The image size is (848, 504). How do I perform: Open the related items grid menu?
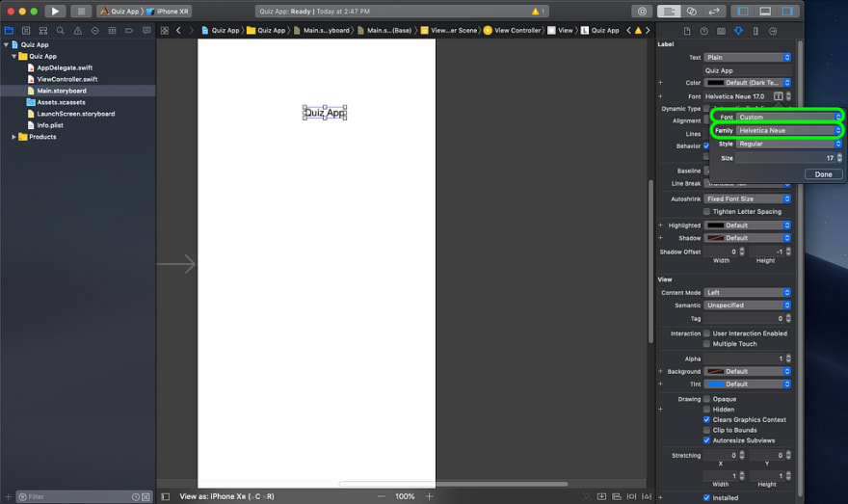(x=165, y=30)
